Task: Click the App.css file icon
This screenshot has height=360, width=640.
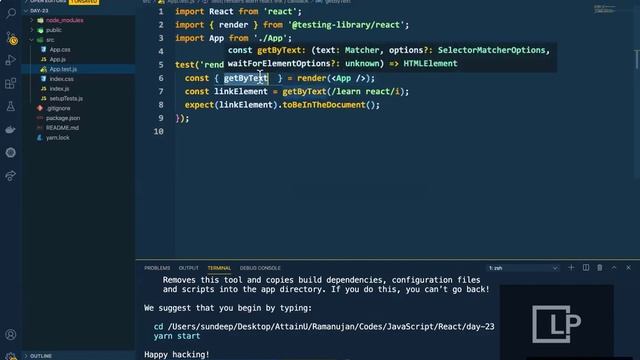Action: (x=44, y=49)
